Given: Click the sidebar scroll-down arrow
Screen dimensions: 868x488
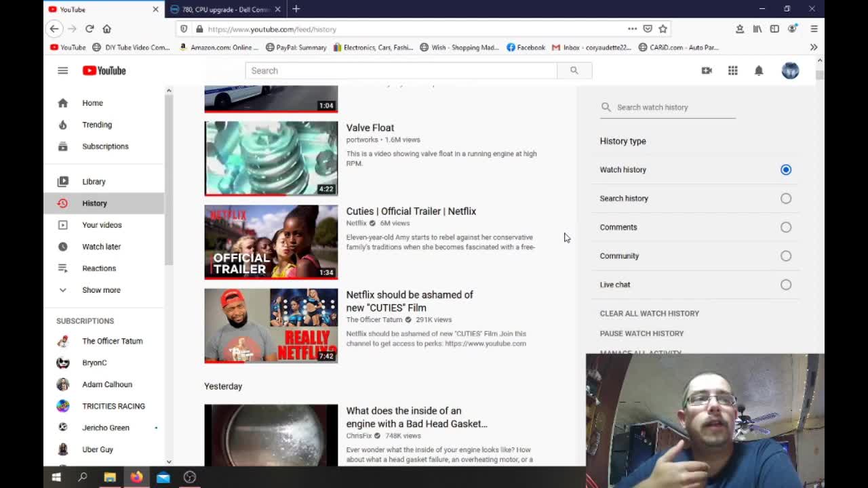Looking at the screenshot, I should point(169,462).
